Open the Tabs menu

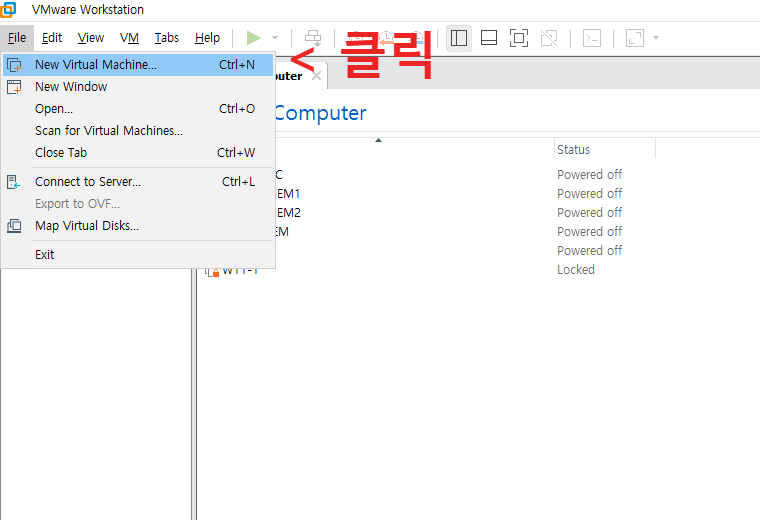tap(167, 38)
